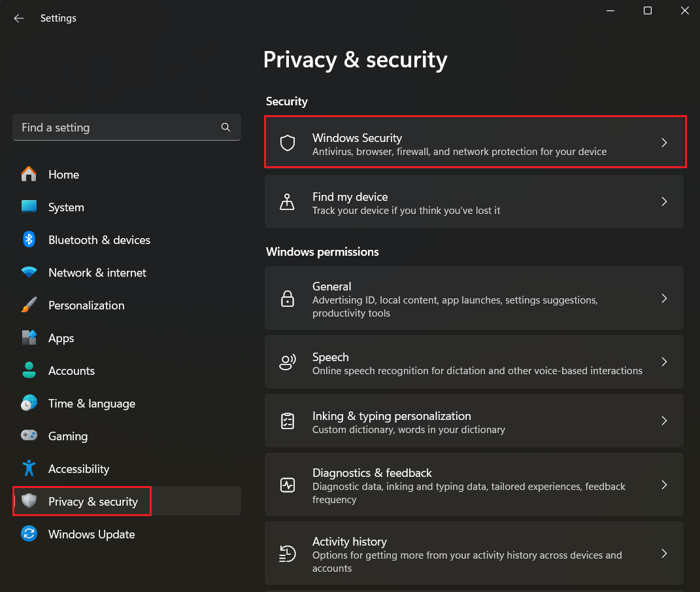Click the General lock icon
Image resolution: width=700 pixels, height=592 pixels.
(x=288, y=299)
